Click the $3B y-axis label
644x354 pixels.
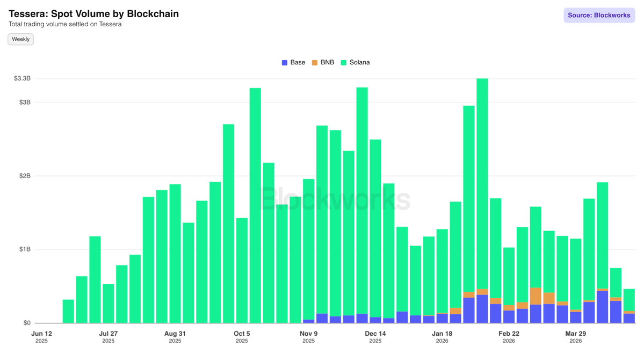coord(25,102)
